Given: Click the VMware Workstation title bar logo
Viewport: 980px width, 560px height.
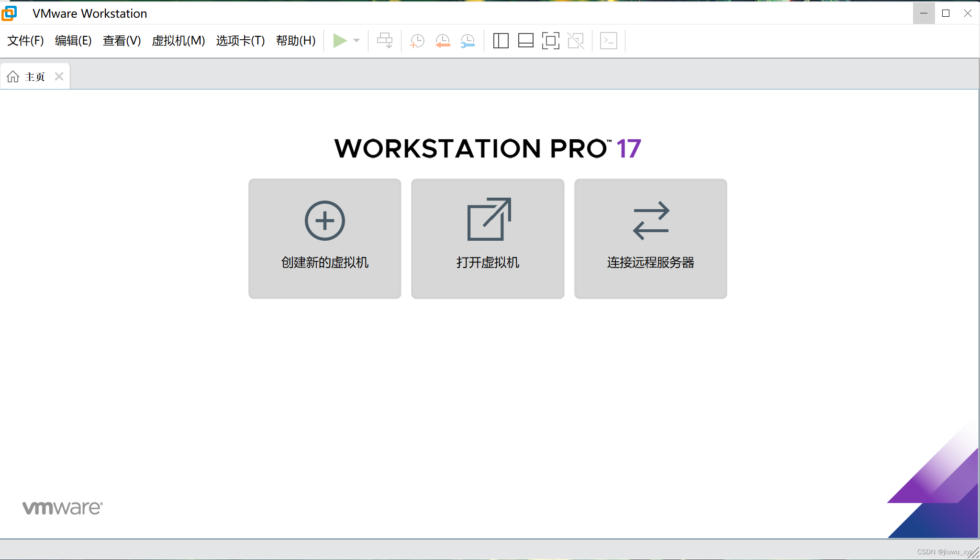Looking at the screenshot, I should tap(10, 13).
